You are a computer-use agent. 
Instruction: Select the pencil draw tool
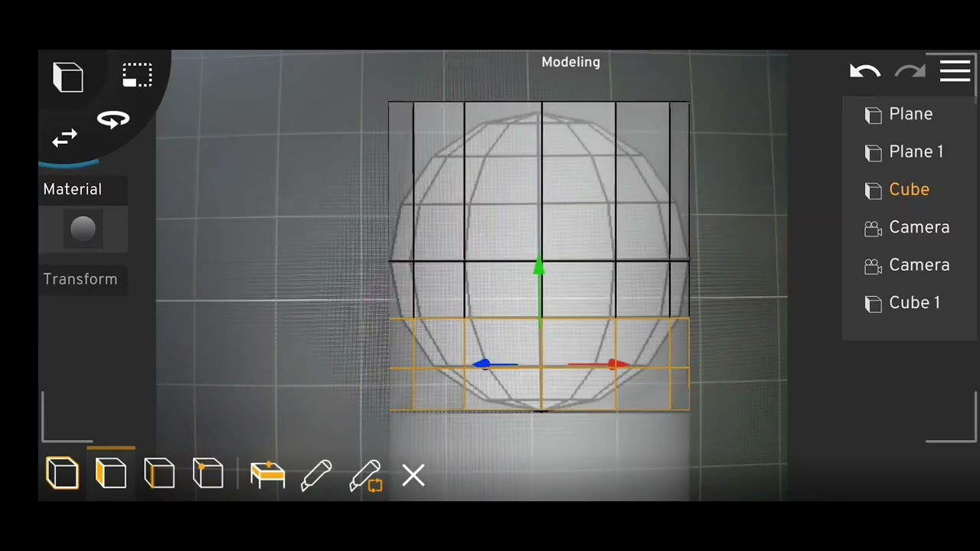(x=316, y=475)
